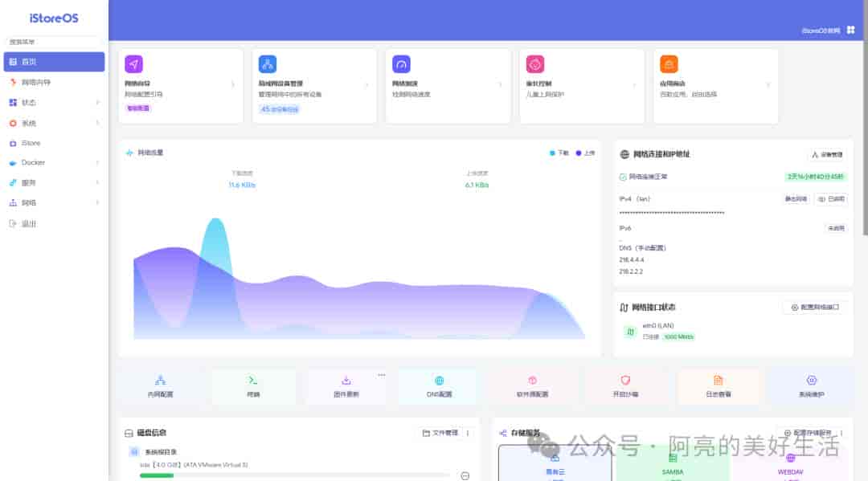
Task: Expand the System sidebar menu arrow
Action: 97,123
